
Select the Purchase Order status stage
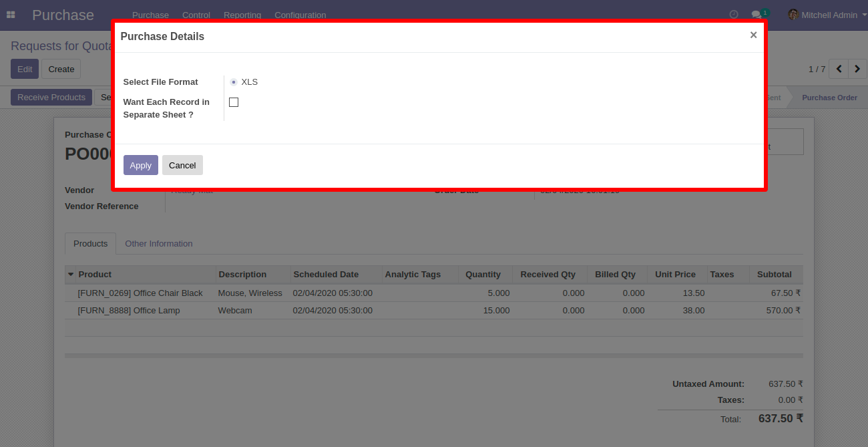(x=829, y=98)
